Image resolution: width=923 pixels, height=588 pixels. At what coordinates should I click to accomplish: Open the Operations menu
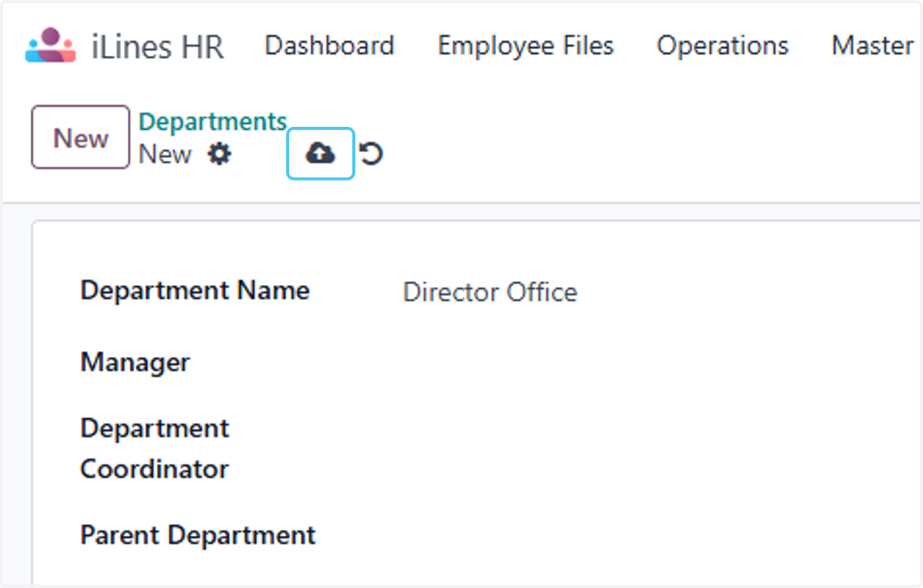(722, 45)
